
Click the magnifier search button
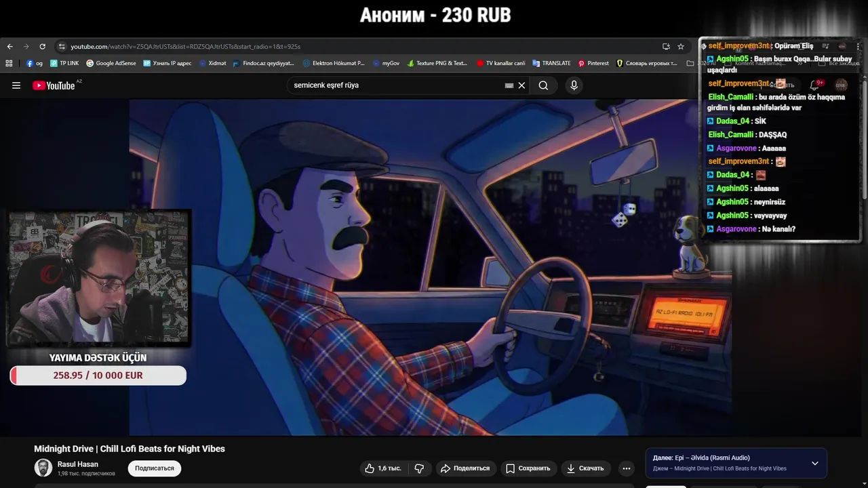(543, 85)
